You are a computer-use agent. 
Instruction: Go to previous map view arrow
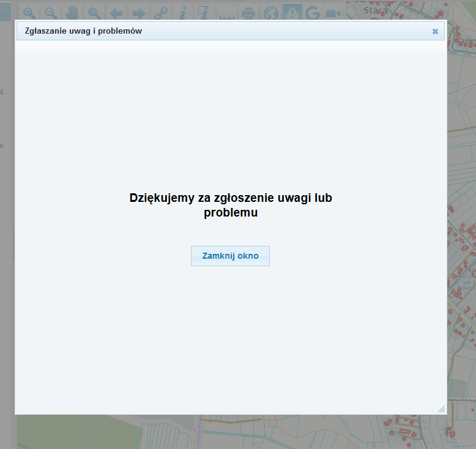(116, 13)
